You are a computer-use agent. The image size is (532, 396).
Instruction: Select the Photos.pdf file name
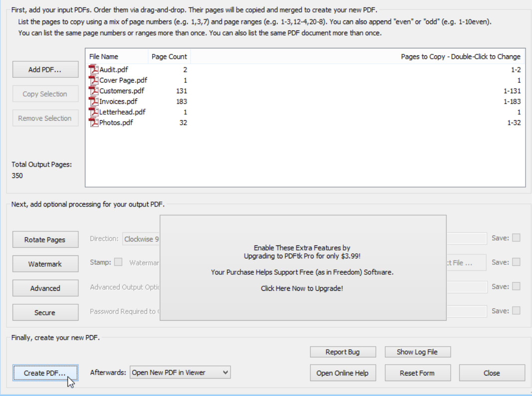tap(116, 122)
